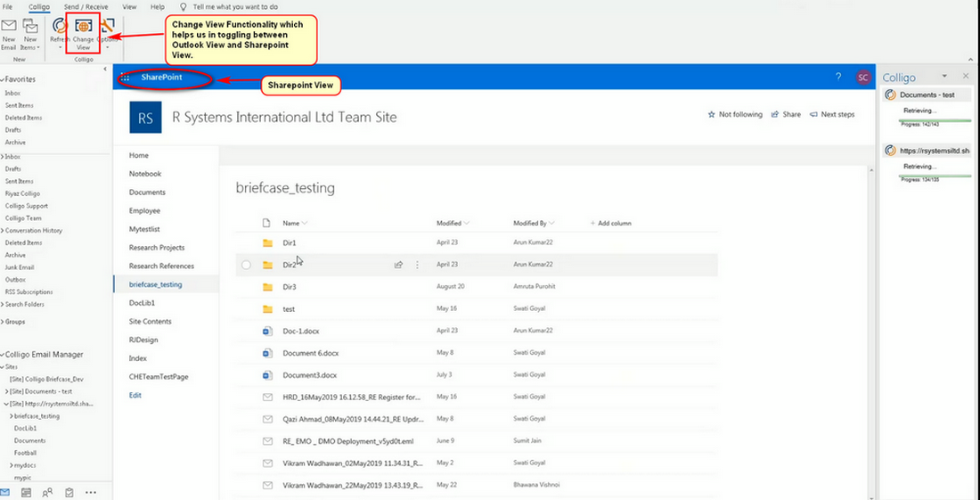Click the New Email ribbon button
Screen dimensions: 980x500
[x=8, y=35]
